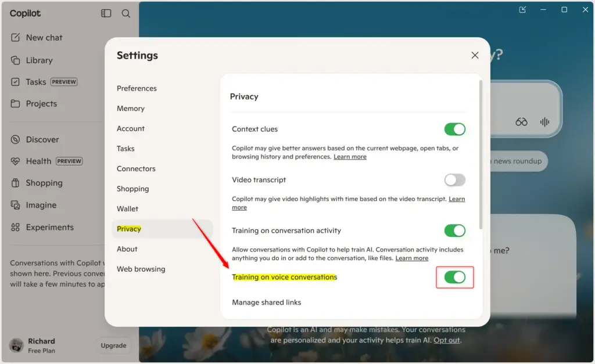Click the Imagine picture icon
This screenshot has height=364, width=595.
pyautogui.click(x=15, y=205)
